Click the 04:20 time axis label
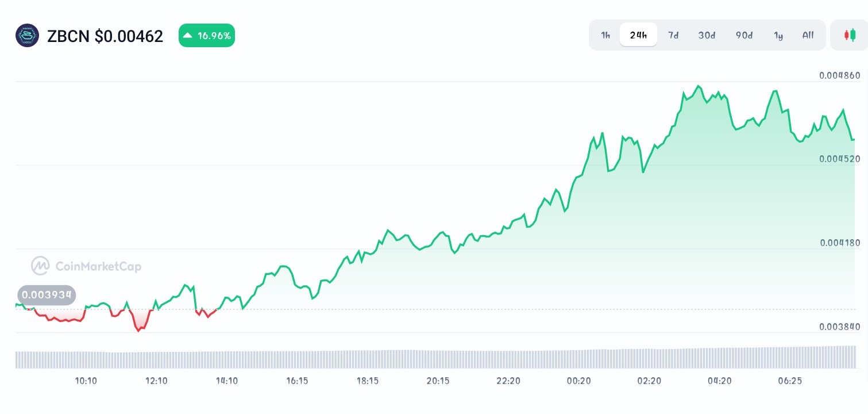This screenshot has height=414, width=868. [720, 381]
